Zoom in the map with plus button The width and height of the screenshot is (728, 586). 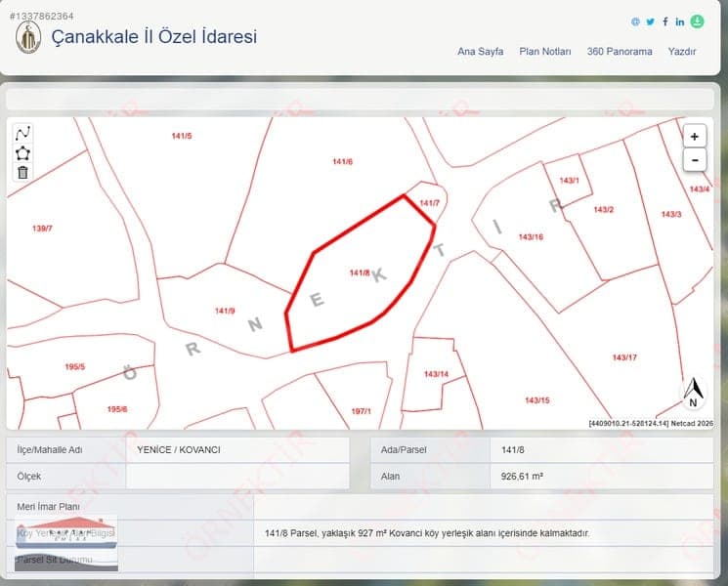(x=695, y=137)
